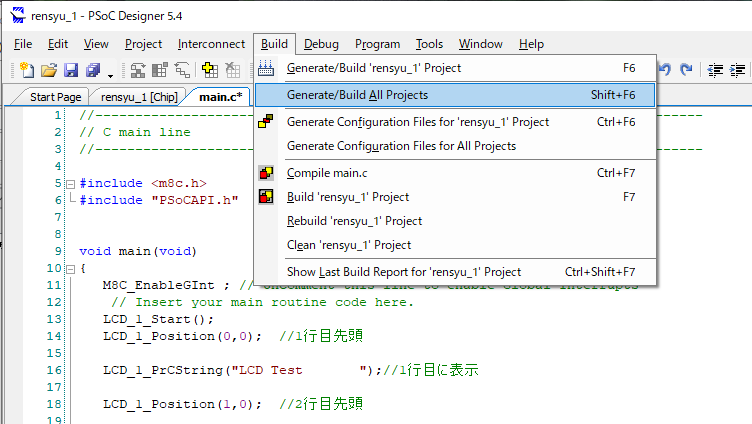Click the New File toolbar icon

coord(27,71)
